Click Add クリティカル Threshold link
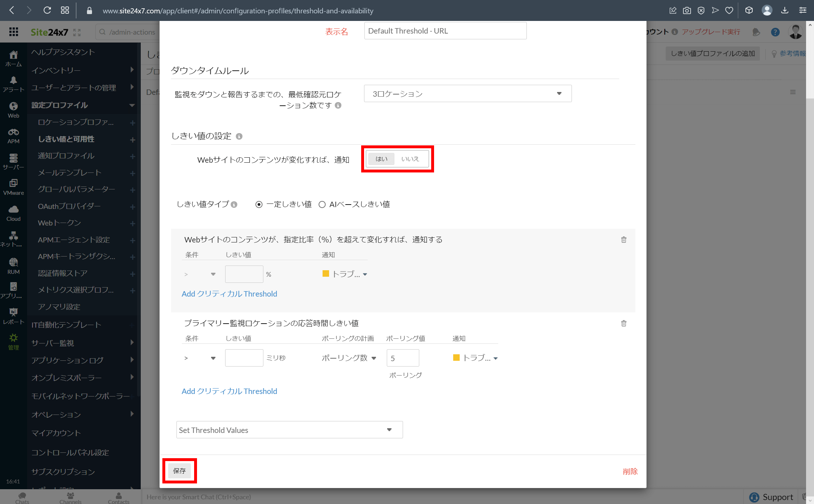The height and width of the screenshot is (504, 814). click(x=229, y=294)
